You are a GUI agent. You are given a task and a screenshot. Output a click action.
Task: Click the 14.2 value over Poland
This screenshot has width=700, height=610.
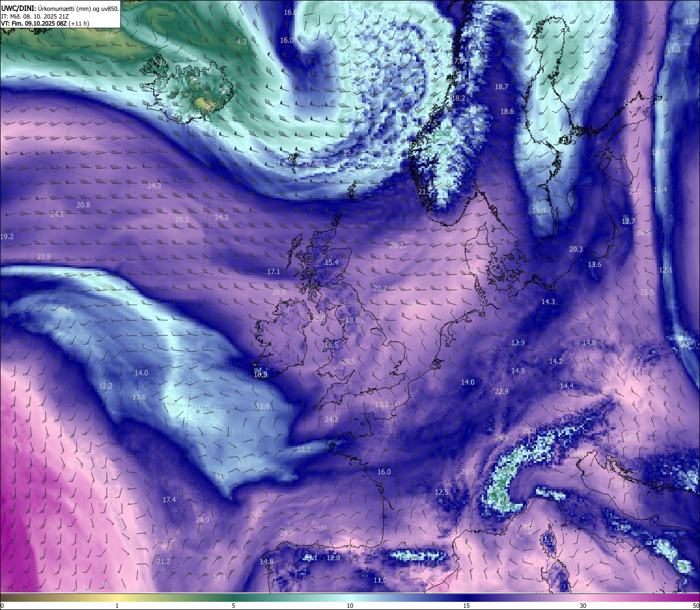556,362
